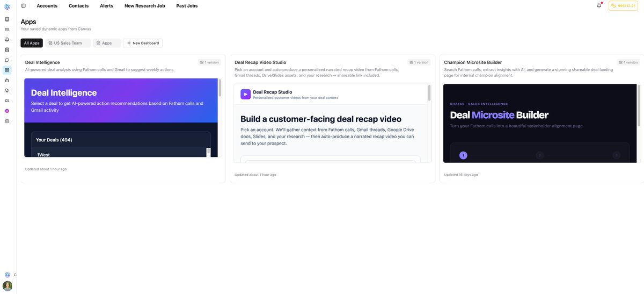The height and width of the screenshot is (294, 644).
Task: Open version badge on Deal Intelligence card
Action: click(x=210, y=62)
